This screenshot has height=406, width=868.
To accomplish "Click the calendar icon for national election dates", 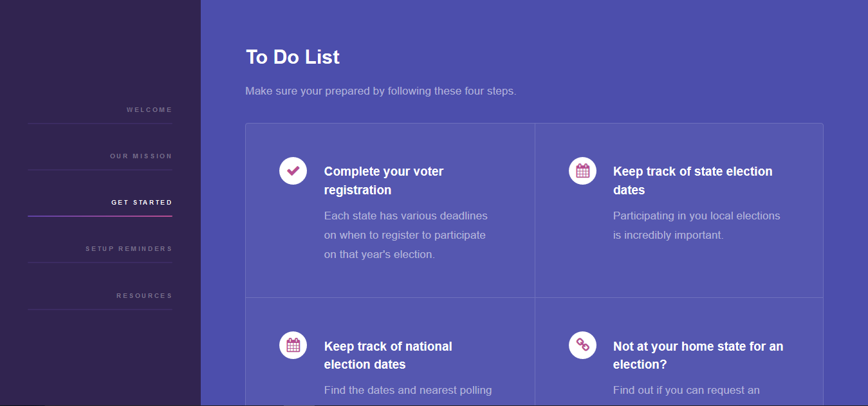I will point(293,346).
